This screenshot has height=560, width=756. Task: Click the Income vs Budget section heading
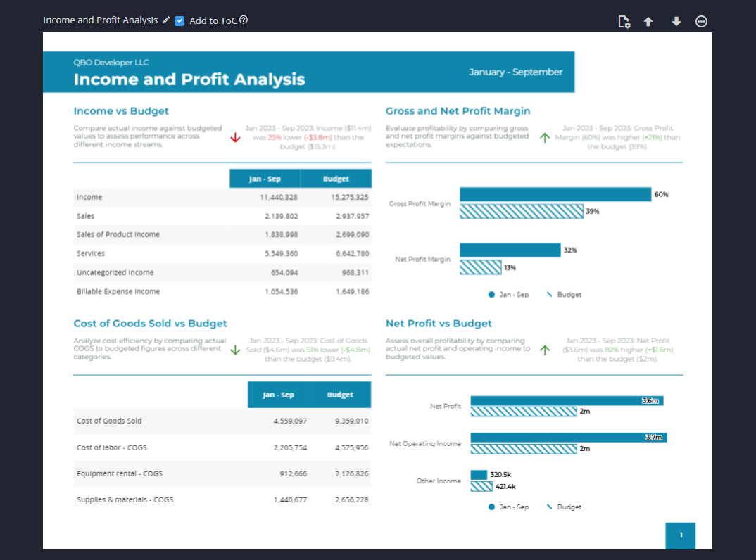coord(121,111)
